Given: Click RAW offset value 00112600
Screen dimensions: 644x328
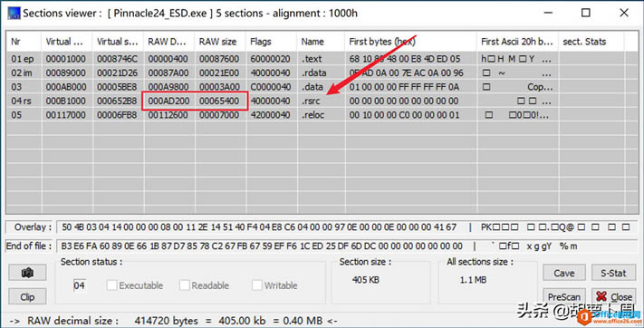Looking at the screenshot, I should click(x=168, y=115).
